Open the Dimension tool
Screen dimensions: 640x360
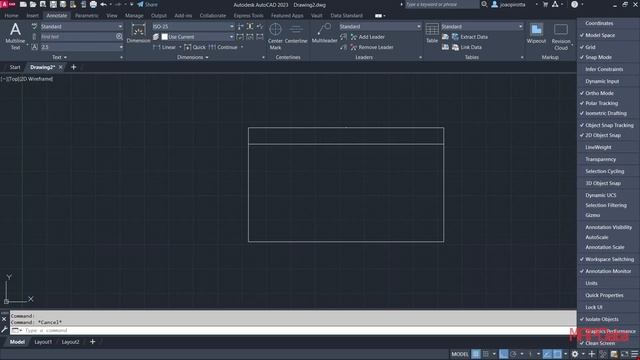point(138,34)
